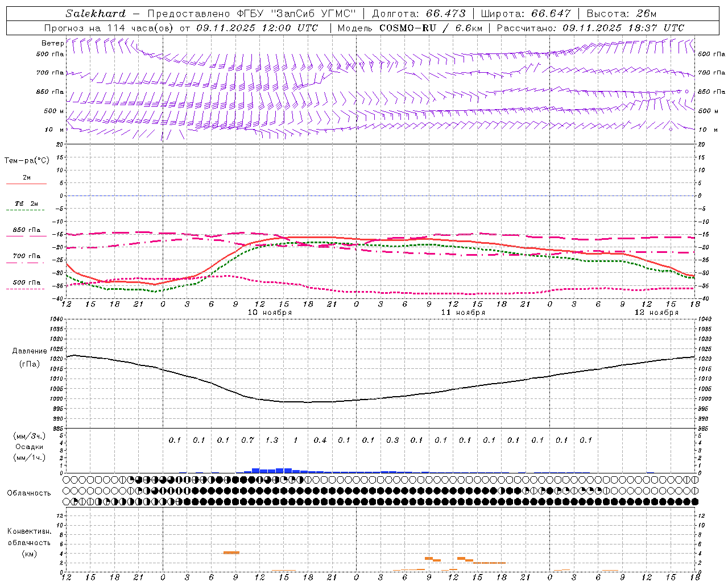Viewport: 728px width, 582px height.
Task: Click the orange convective bar at 4 km
Action: (231, 552)
